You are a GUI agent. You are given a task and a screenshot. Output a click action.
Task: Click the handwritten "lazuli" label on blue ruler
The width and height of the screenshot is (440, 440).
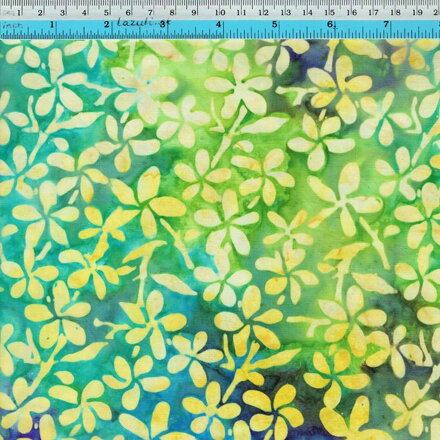(134, 23)
